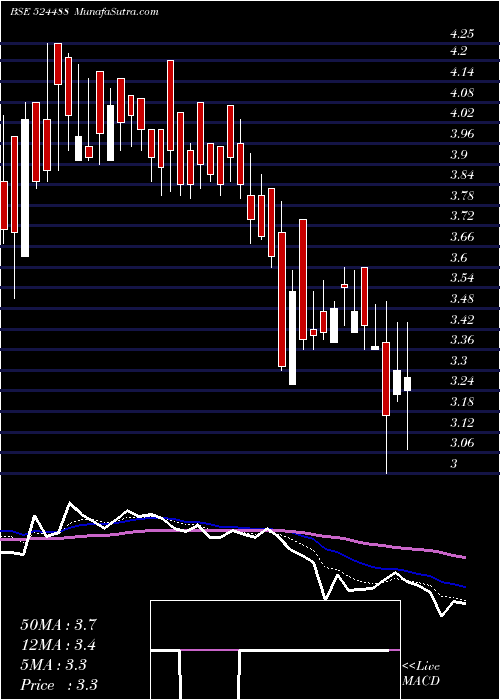Viewport: 500px width, 700px height.
Task: Click the 3.18 price axis label
Action: (462, 401)
